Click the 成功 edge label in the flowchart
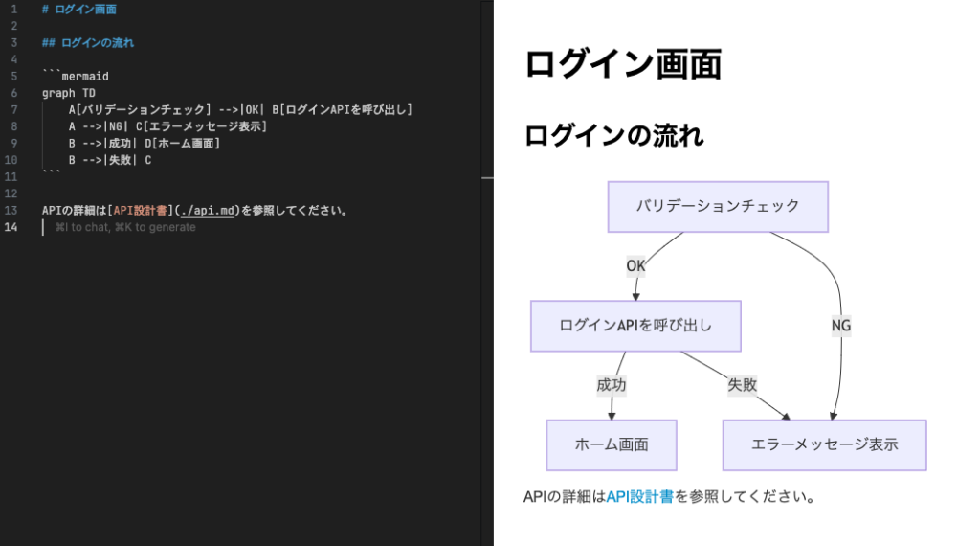 tap(612, 385)
